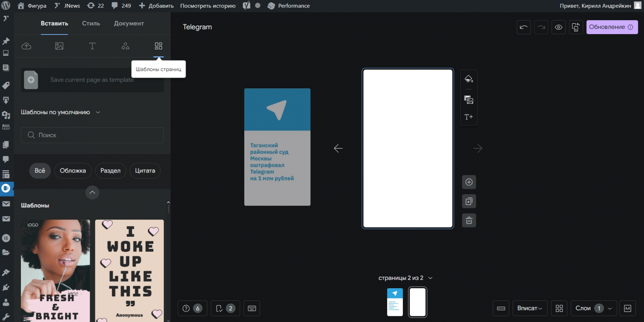Switch to the Вставить tab
This screenshot has width=644, height=322.
[x=54, y=23]
